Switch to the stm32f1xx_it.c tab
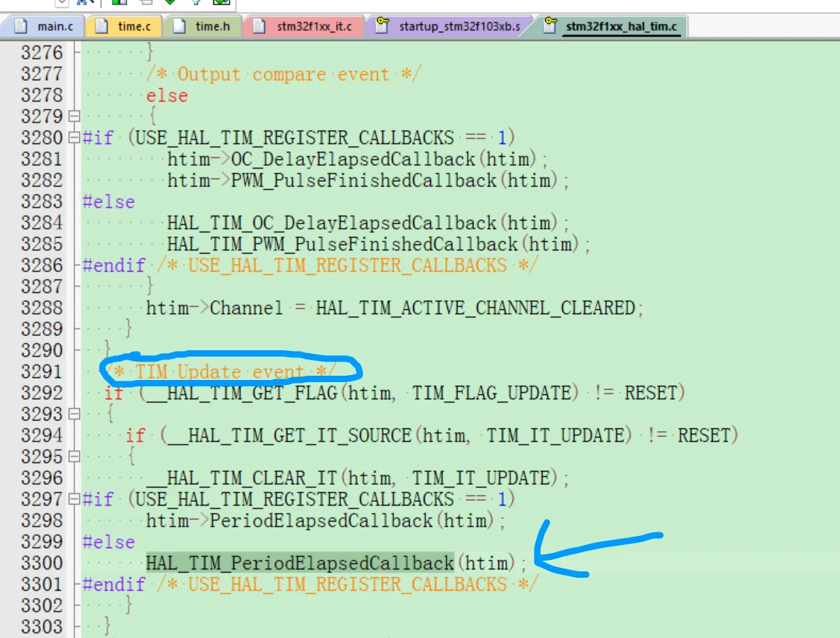 tap(304, 26)
